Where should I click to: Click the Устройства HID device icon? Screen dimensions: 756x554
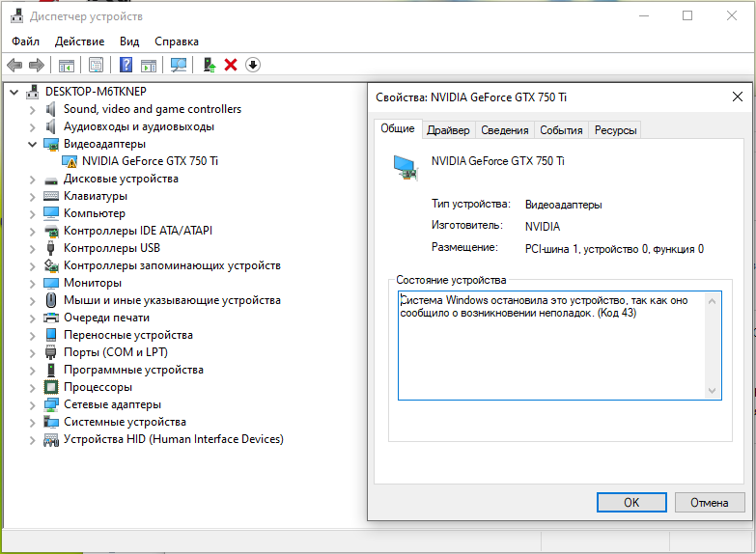(x=50, y=440)
